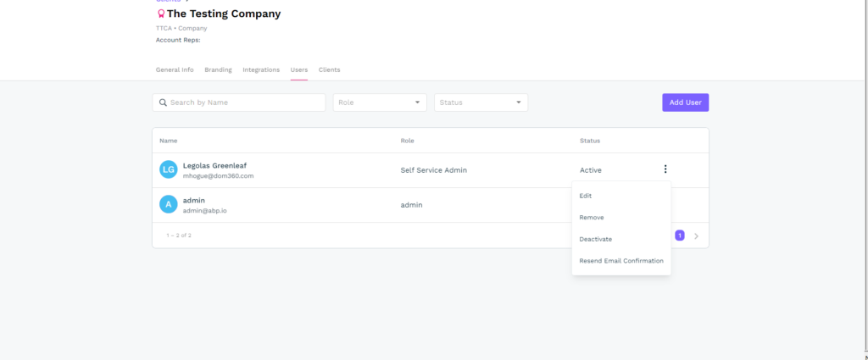Switch to the Clients tab
Viewport: 868px width, 360px height.
329,69
